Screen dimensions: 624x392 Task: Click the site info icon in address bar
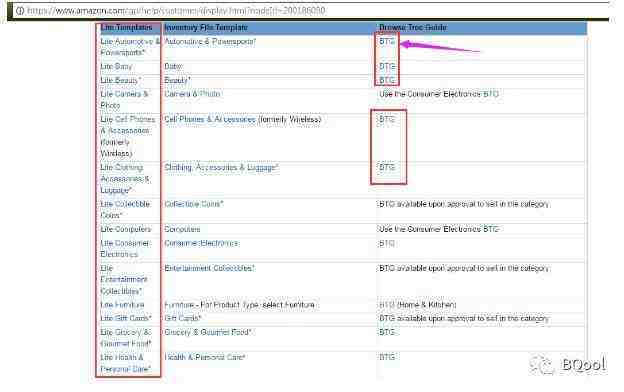tap(20, 10)
